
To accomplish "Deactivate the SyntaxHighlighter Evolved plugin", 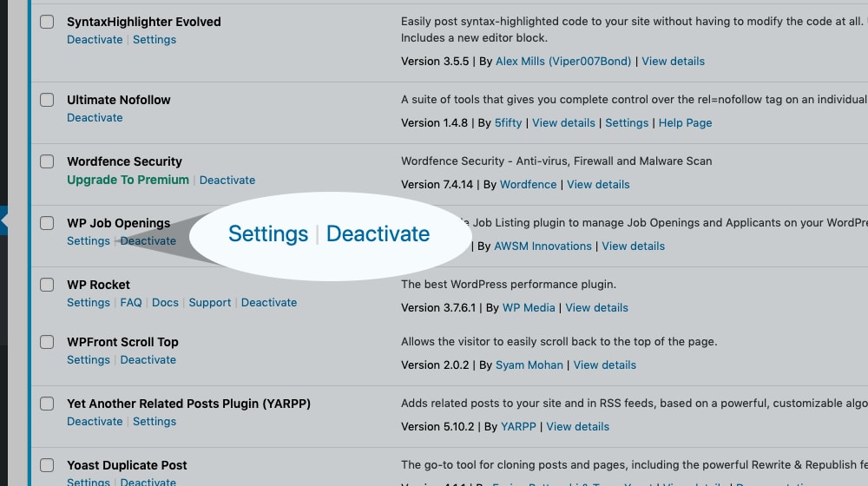I will pyautogui.click(x=95, y=39).
